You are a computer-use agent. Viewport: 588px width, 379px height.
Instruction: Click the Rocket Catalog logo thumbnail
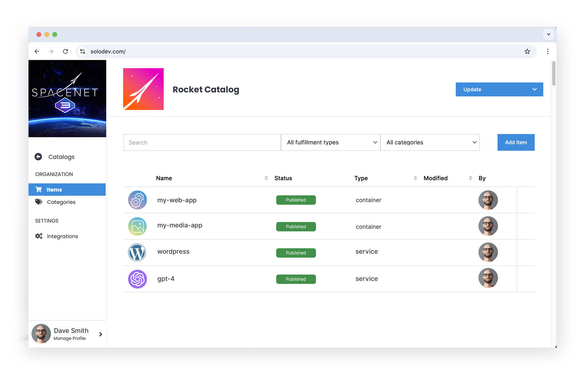(143, 89)
